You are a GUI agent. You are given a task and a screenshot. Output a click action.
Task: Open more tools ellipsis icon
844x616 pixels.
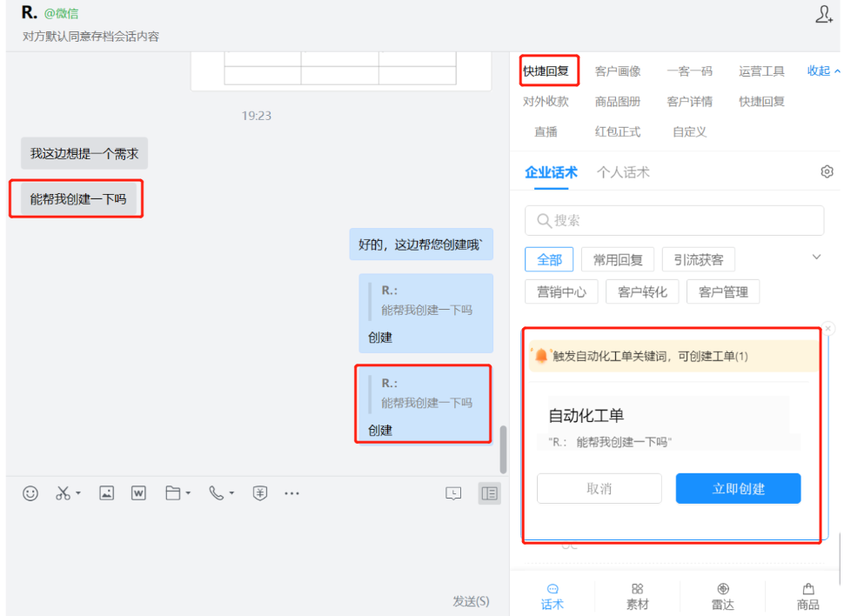coord(291,493)
